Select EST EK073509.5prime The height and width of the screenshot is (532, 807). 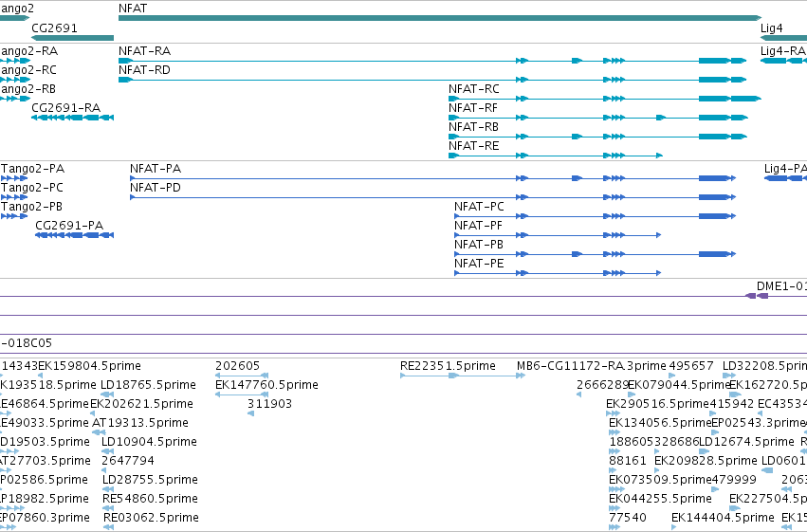(660, 480)
